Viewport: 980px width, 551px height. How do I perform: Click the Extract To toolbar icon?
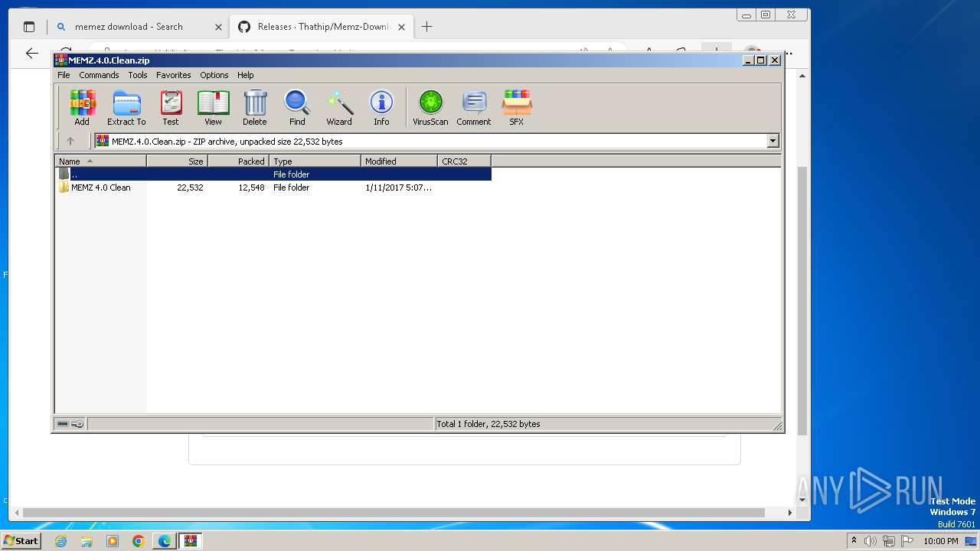126,107
